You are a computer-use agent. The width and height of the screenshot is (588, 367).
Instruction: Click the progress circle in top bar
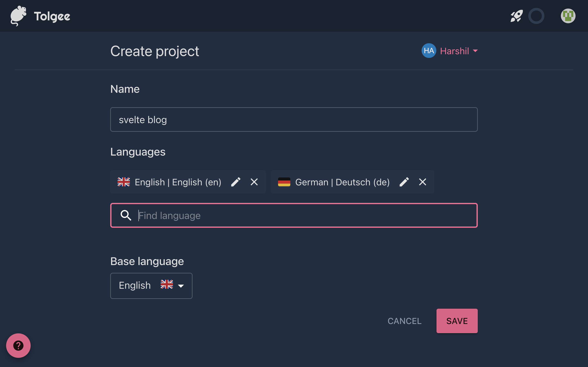[x=537, y=16]
